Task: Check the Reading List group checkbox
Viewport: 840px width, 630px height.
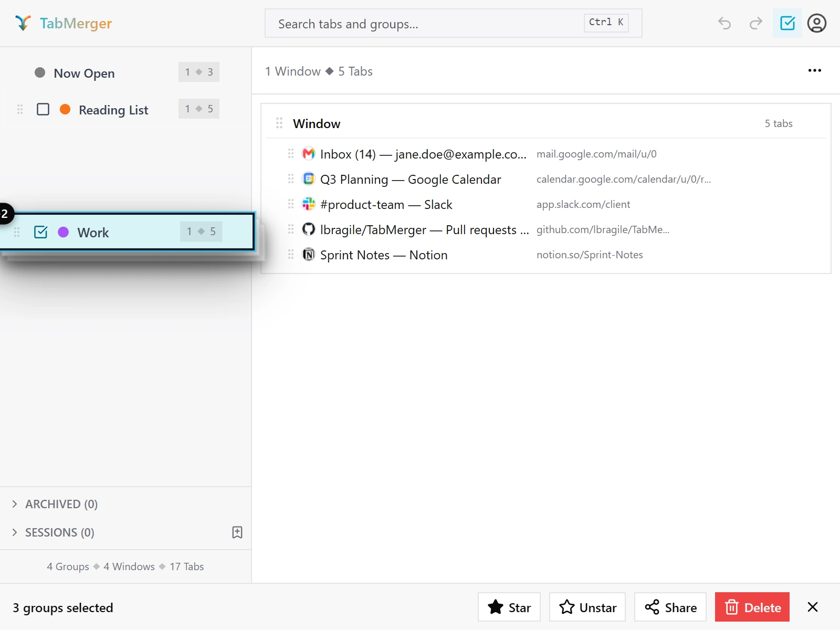Action: tap(43, 109)
